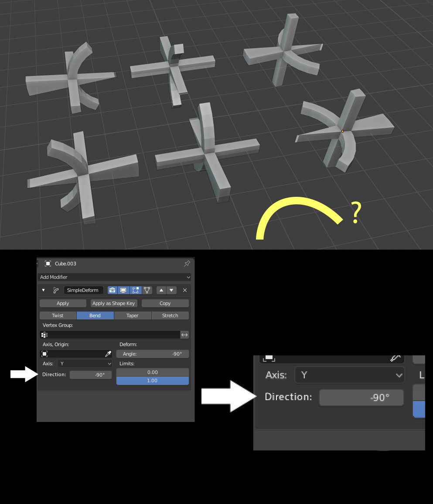Click the orange origin dot of selected object
This screenshot has width=433, height=504.
[342, 131]
